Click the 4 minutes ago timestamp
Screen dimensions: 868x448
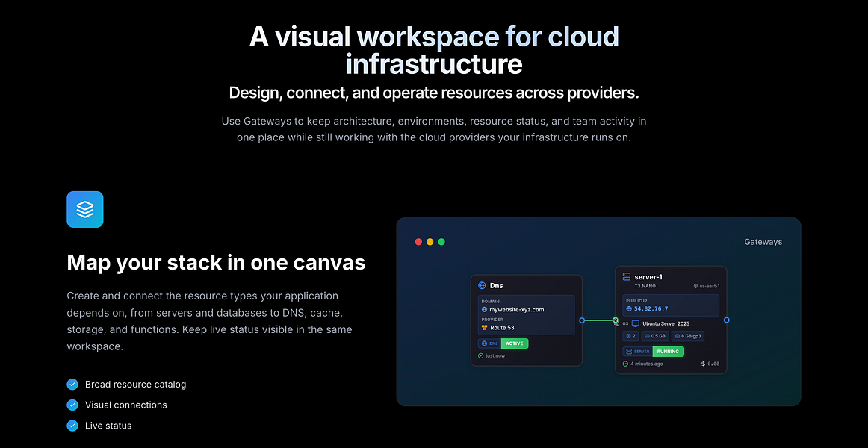pos(647,364)
